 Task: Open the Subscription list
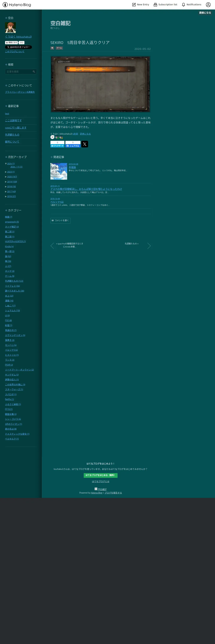click(165, 5)
